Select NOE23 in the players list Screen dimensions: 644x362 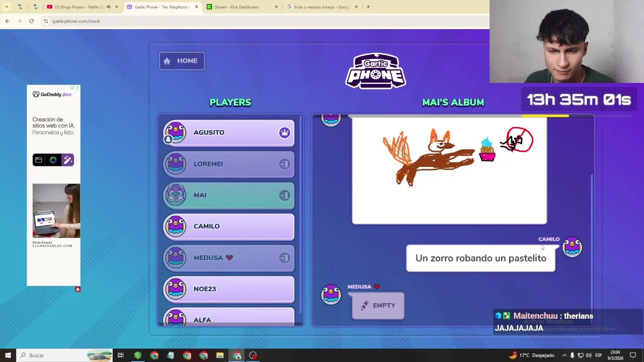[228, 289]
